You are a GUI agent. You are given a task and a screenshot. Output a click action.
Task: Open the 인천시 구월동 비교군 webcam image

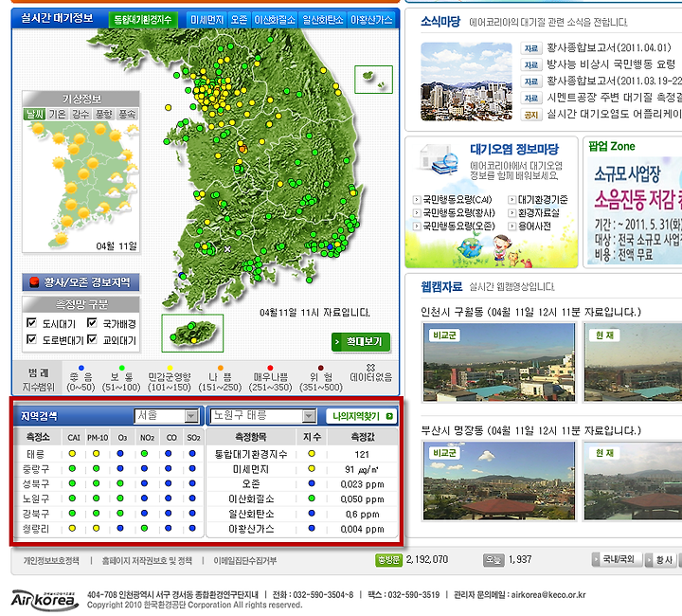(x=499, y=362)
